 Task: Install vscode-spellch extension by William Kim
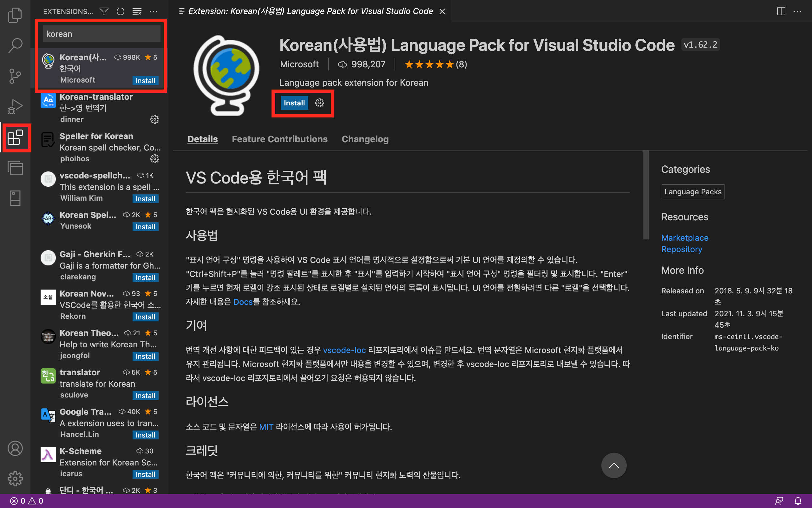[x=145, y=198]
